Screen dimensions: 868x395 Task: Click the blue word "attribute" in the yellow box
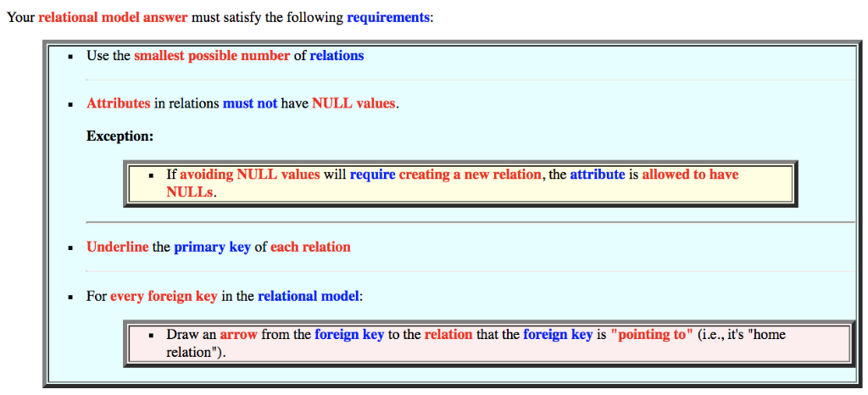coord(598,175)
